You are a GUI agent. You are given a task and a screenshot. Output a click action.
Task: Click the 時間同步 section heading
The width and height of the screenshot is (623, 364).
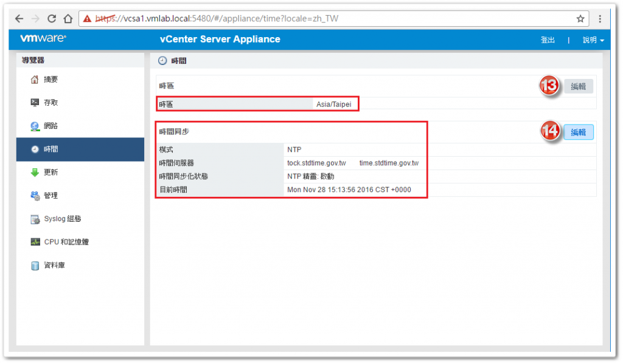174,132
